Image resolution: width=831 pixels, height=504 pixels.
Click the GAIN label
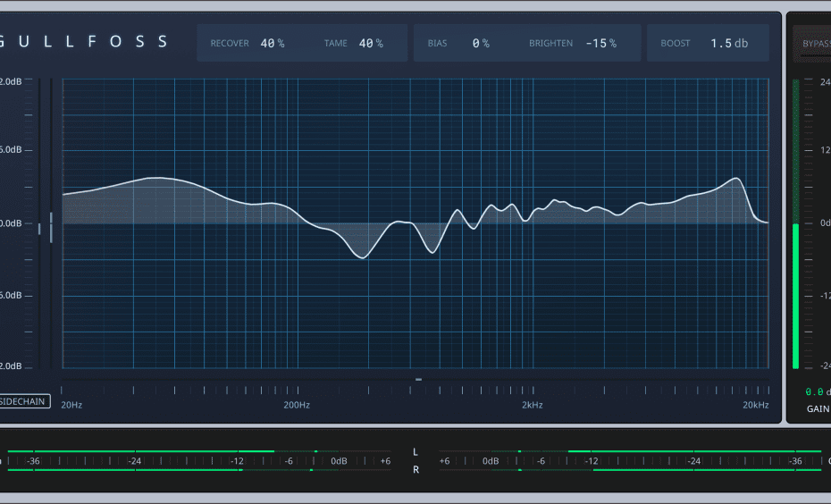coord(818,408)
